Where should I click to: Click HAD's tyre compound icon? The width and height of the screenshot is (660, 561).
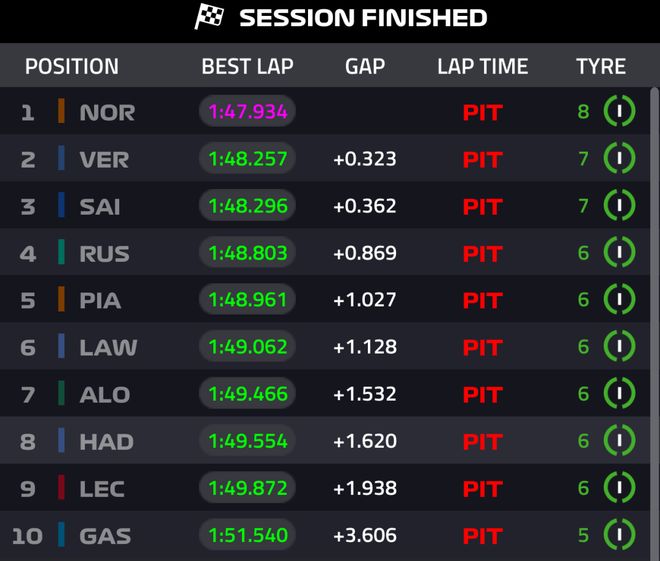pos(620,440)
